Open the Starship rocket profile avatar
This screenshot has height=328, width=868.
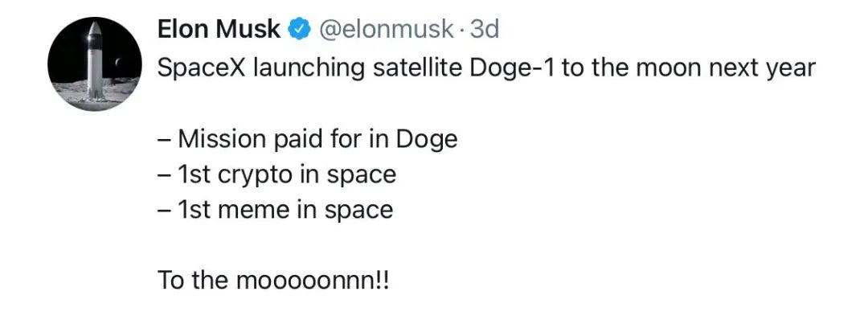point(95,64)
